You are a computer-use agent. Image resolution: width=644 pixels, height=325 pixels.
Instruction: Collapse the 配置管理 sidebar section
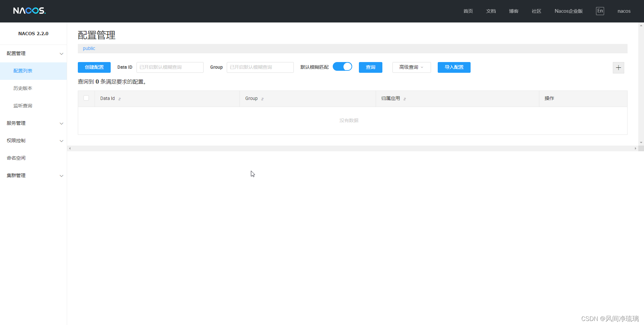click(x=34, y=54)
